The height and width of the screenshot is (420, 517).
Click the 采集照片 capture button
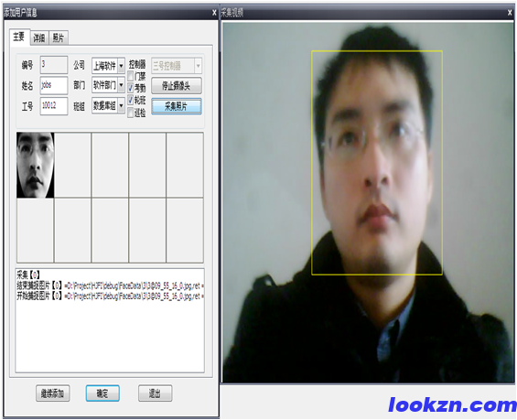(177, 106)
